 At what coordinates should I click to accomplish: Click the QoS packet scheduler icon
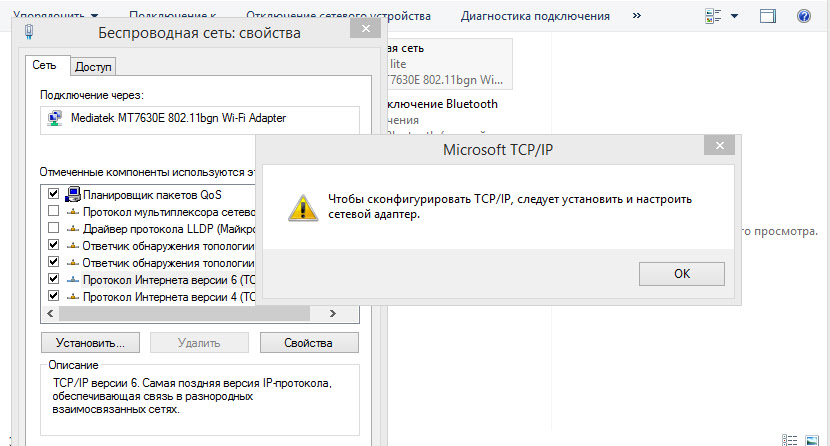(x=73, y=194)
